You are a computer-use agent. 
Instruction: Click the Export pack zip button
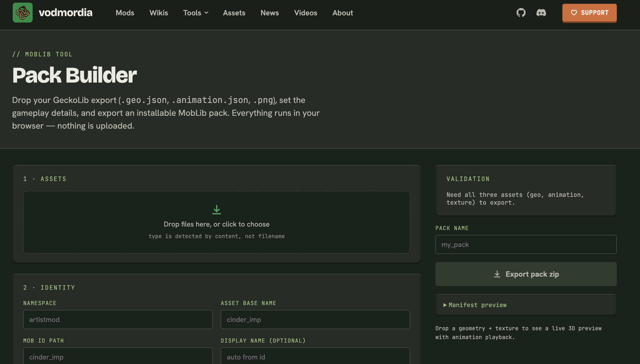coord(526,274)
